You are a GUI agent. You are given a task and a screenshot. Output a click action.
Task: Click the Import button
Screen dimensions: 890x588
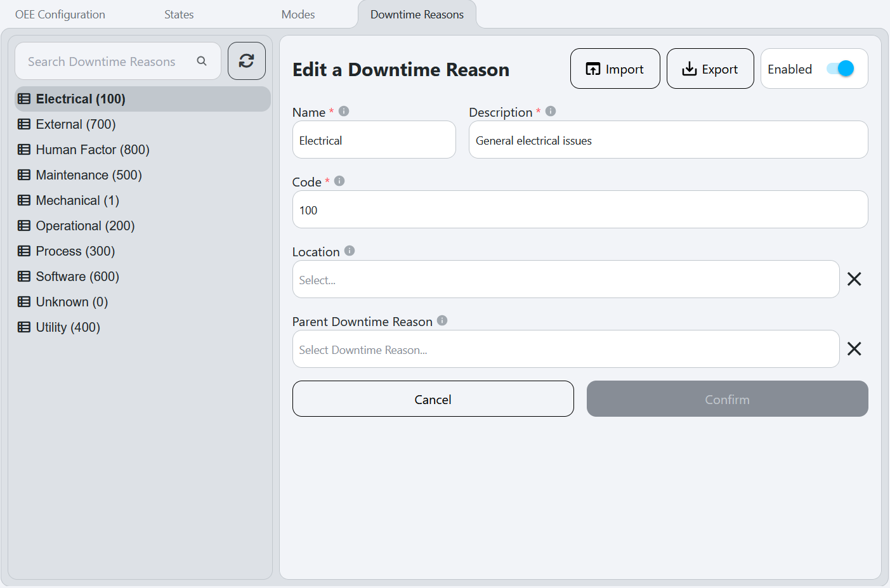[x=615, y=69]
